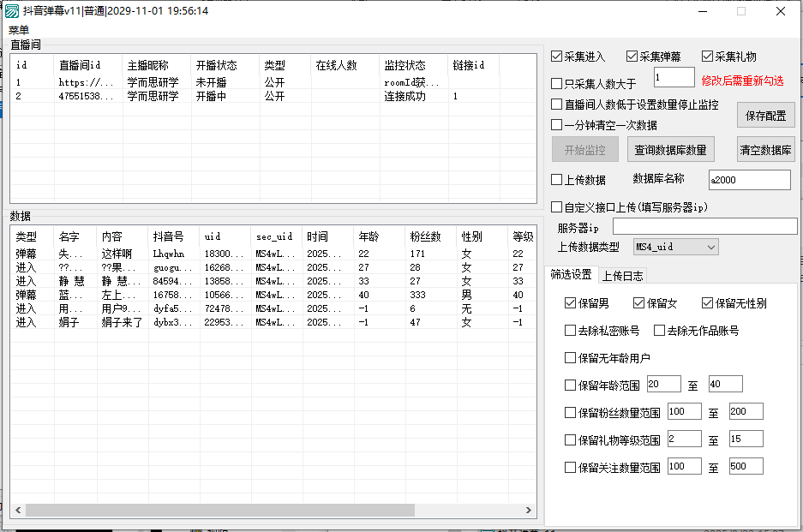Switch to the 上传日志 tab
The height and width of the screenshot is (532, 803).
coord(622,275)
